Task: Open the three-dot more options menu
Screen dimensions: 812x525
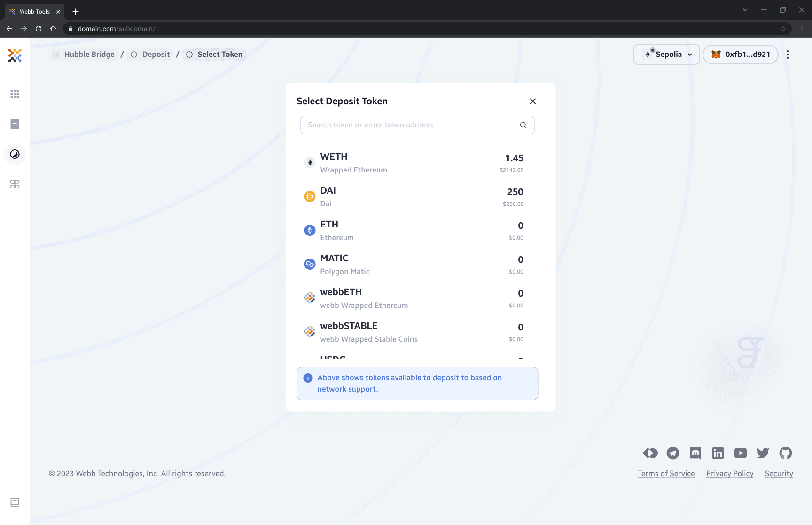Action: [788, 55]
